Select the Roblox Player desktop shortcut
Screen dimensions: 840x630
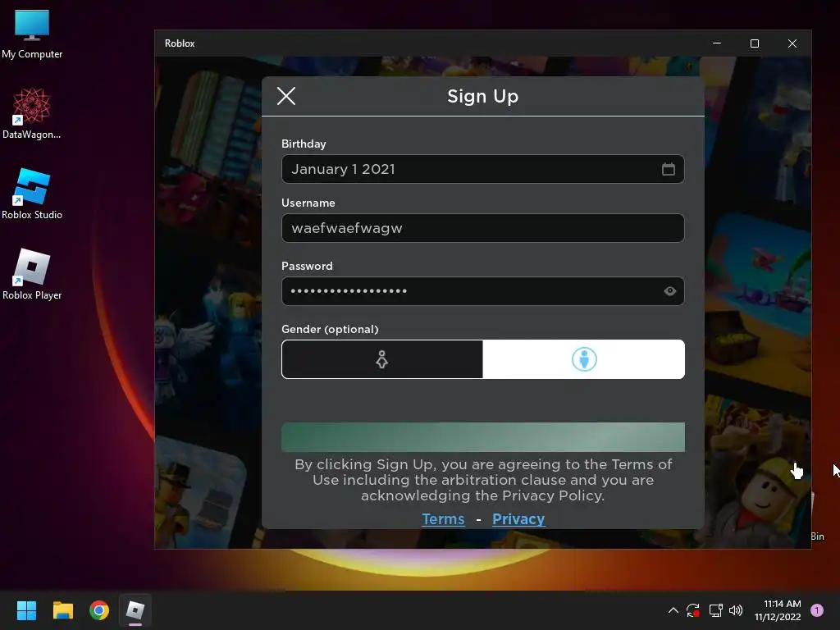click(32, 274)
